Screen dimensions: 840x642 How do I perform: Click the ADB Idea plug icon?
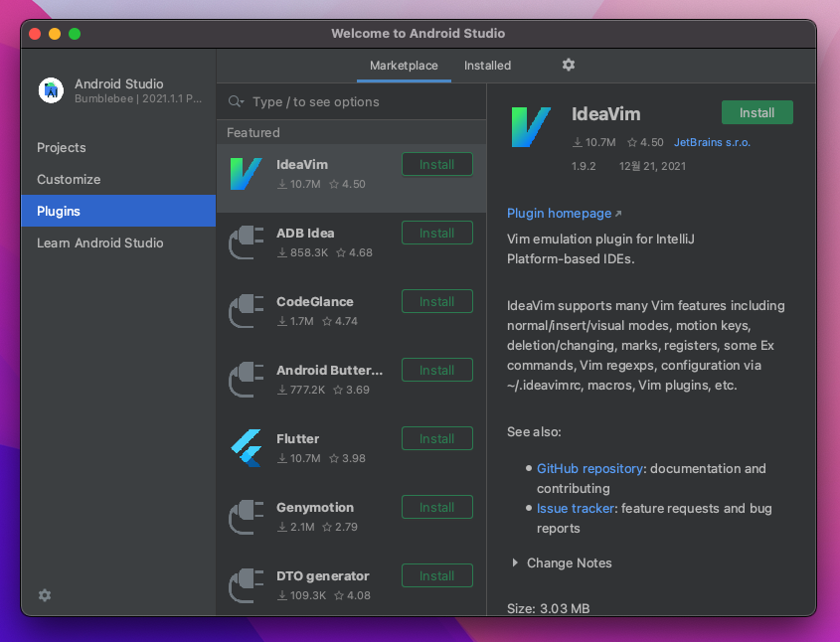tap(246, 242)
